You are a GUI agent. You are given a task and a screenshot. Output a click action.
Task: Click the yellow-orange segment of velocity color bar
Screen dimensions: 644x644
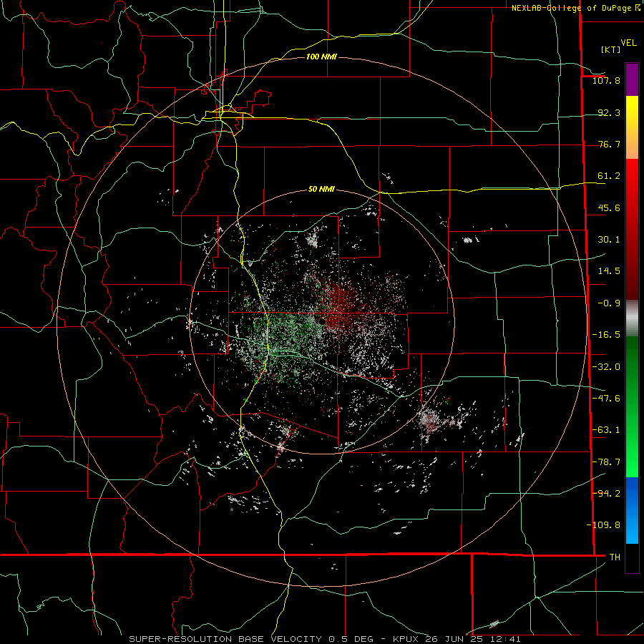[x=632, y=127]
